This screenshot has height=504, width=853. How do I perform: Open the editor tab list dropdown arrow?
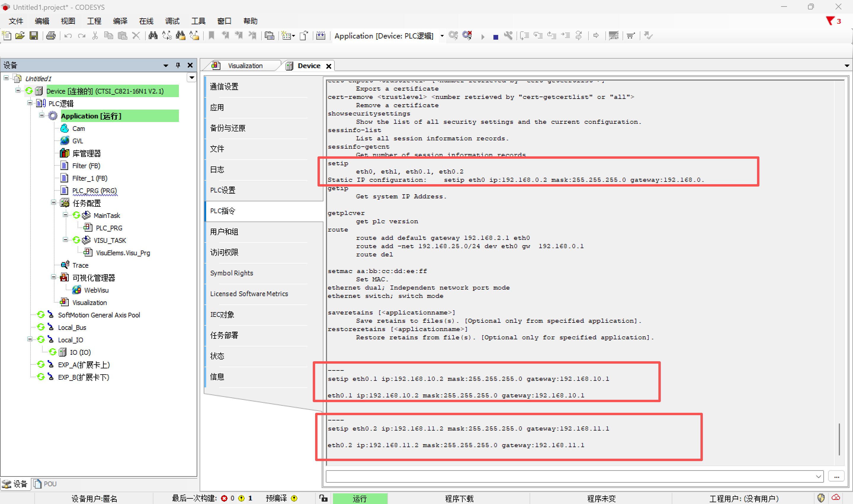pyautogui.click(x=847, y=65)
